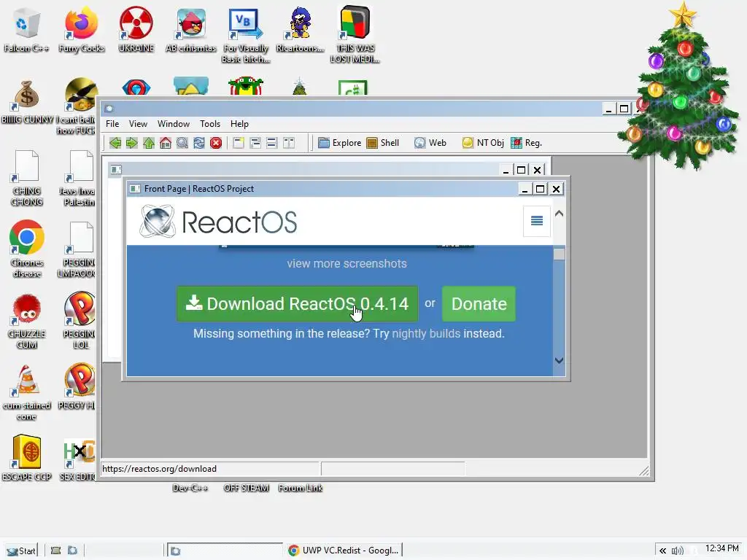Close the untitled child window behind Front Page
The image size is (747, 560).
click(x=537, y=170)
